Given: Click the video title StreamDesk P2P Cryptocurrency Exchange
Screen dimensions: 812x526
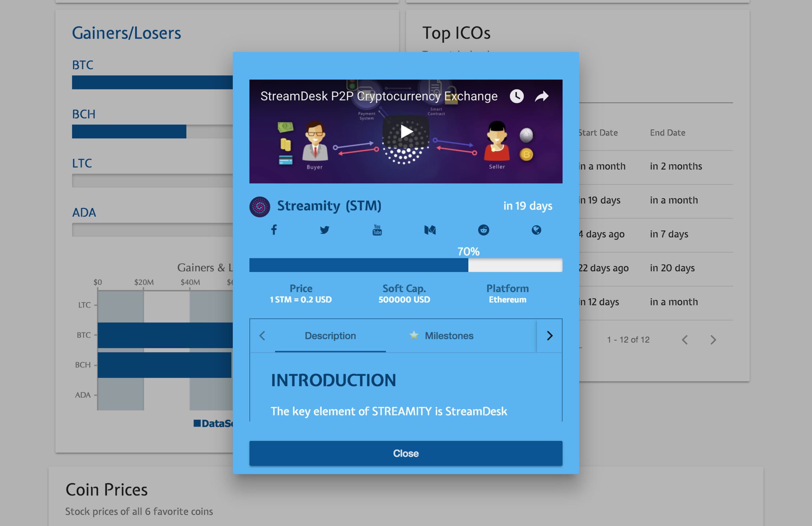Looking at the screenshot, I should 379,96.
